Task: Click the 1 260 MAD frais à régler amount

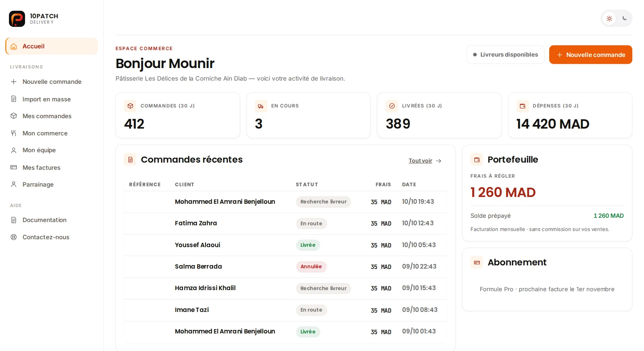Action: point(503,192)
